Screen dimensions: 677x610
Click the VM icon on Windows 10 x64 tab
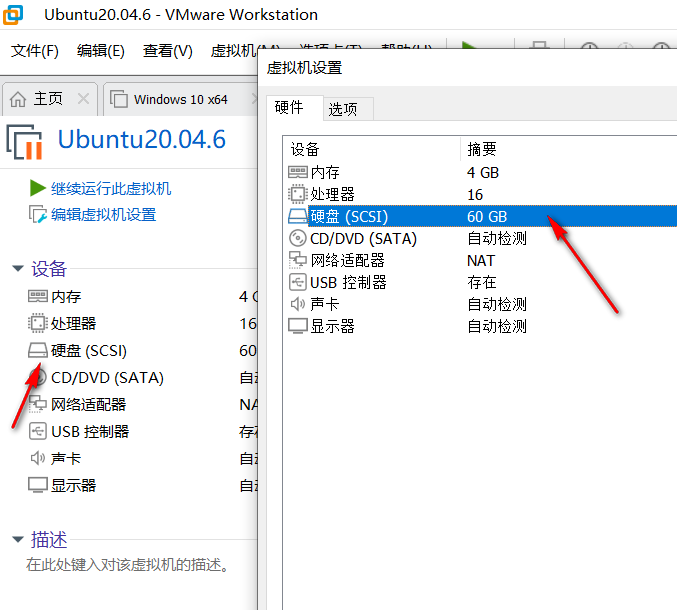(119, 99)
